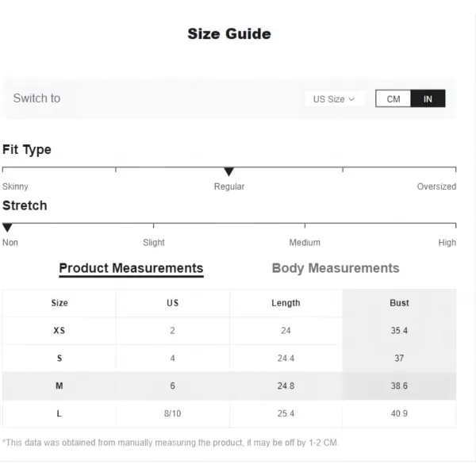This screenshot has width=476, height=476.
Task: Click the Size column header
Action: coord(59,303)
